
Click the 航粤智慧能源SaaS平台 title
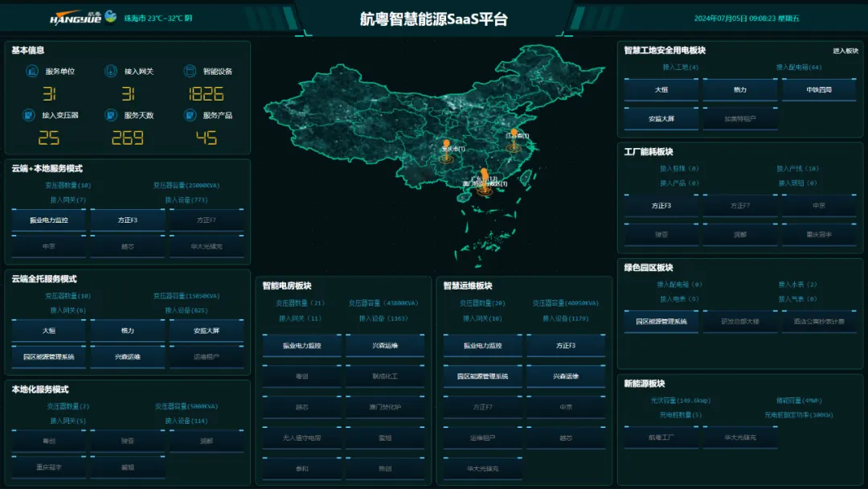coord(434,19)
